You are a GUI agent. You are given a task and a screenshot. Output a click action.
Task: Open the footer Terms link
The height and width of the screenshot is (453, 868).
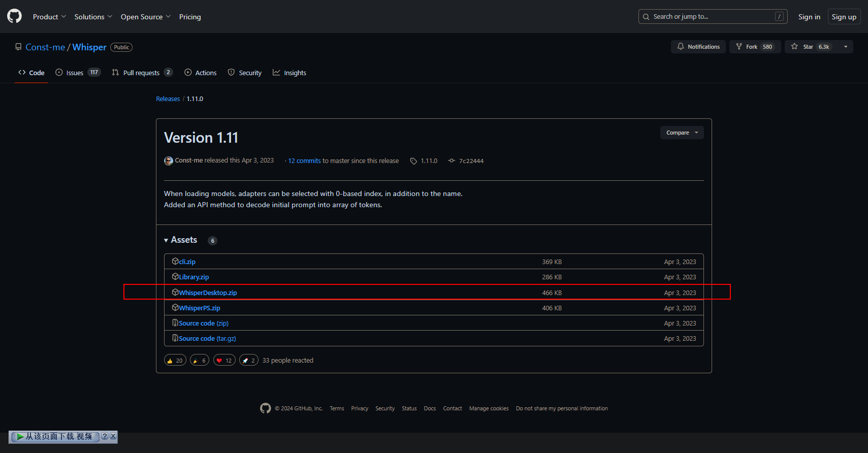click(337, 409)
